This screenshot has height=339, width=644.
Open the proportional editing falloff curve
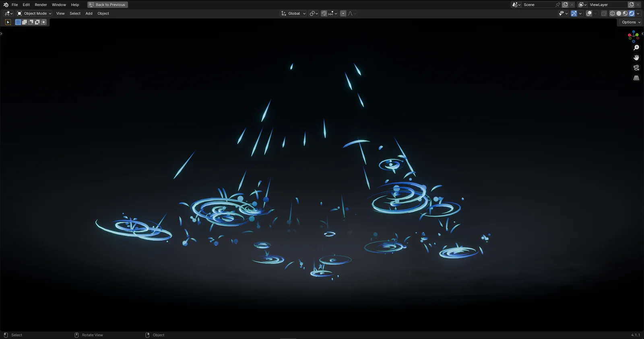tap(352, 14)
